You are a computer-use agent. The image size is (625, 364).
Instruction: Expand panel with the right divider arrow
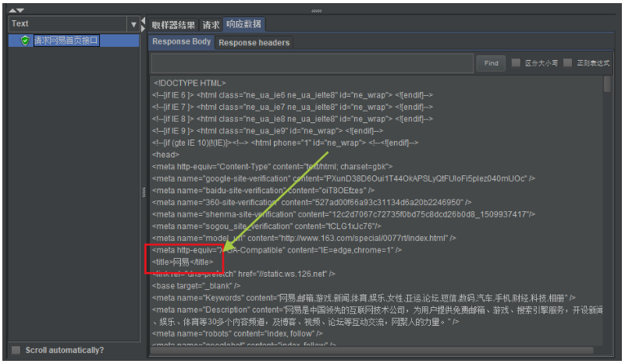coord(143,28)
